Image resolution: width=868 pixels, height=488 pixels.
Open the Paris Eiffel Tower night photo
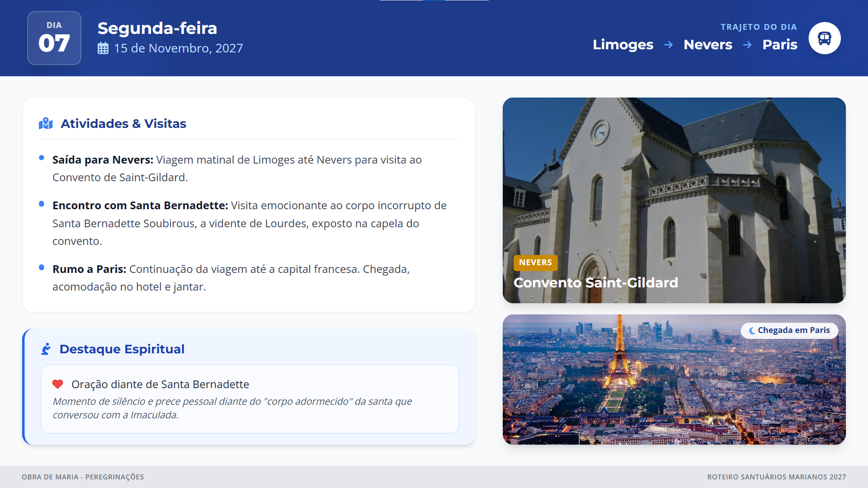coord(674,389)
